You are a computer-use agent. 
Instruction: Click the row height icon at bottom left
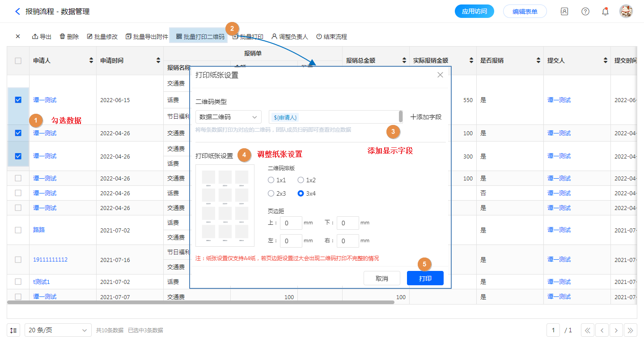pos(13,330)
